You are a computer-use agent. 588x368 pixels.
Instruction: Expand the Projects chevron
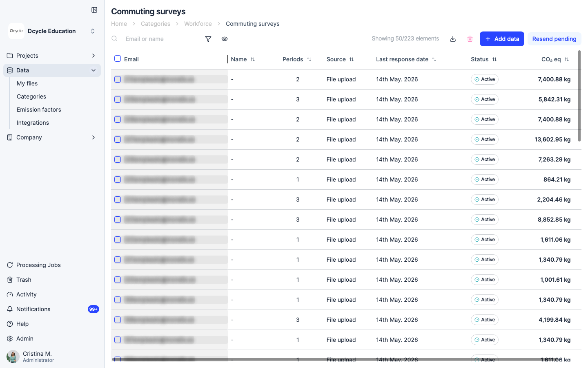coord(94,56)
